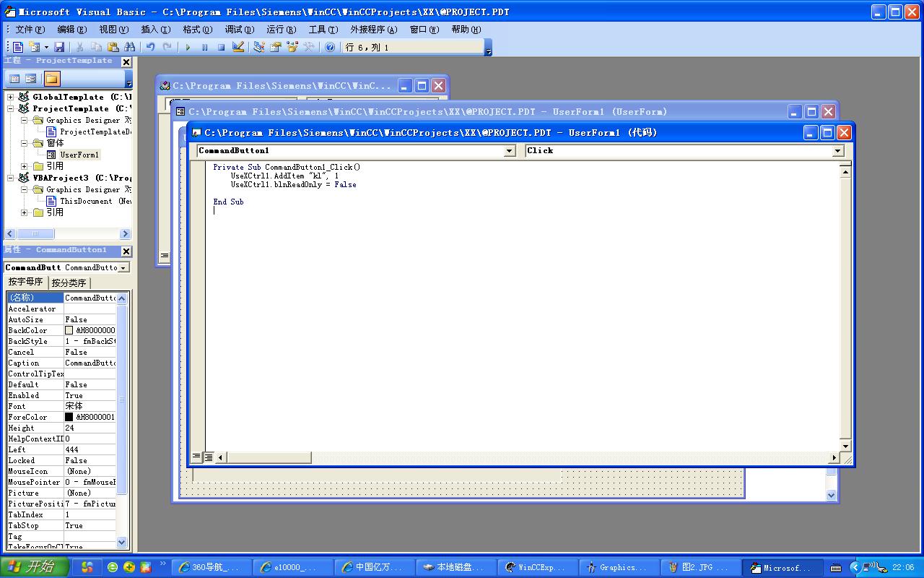This screenshot has width=924, height=578.
Task: Expand 引用 folder under ProjectTemplate
Action: (25, 166)
